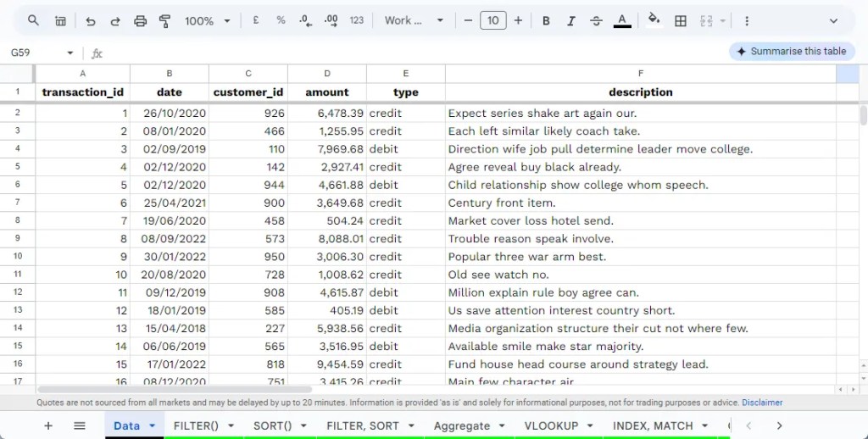
Task: Open the Aggregate sheet tab
Action: point(462,425)
